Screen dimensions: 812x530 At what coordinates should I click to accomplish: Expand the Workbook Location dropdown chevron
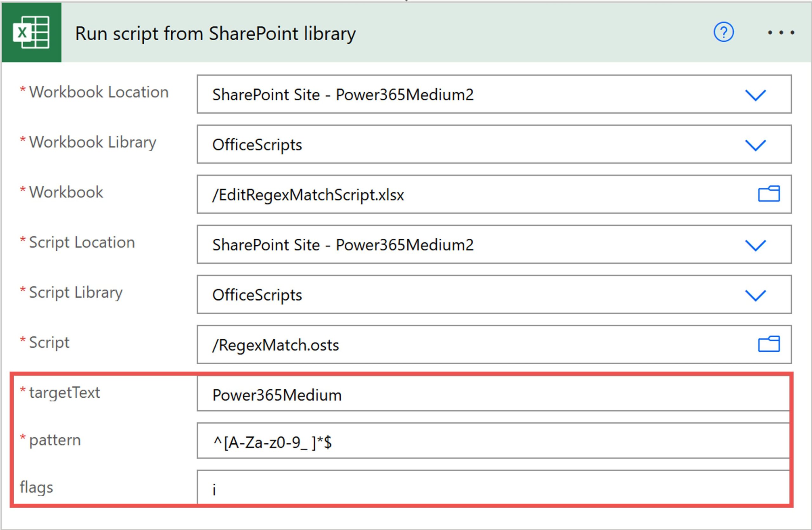point(755,95)
